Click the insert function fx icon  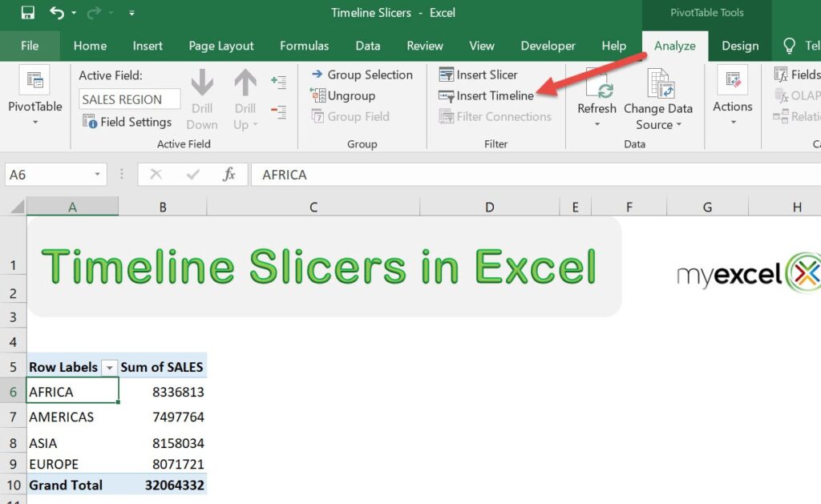click(229, 175)
